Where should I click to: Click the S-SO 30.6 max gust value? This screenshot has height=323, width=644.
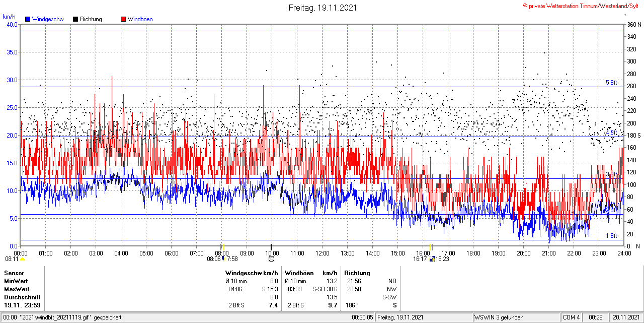click(325, 289)
